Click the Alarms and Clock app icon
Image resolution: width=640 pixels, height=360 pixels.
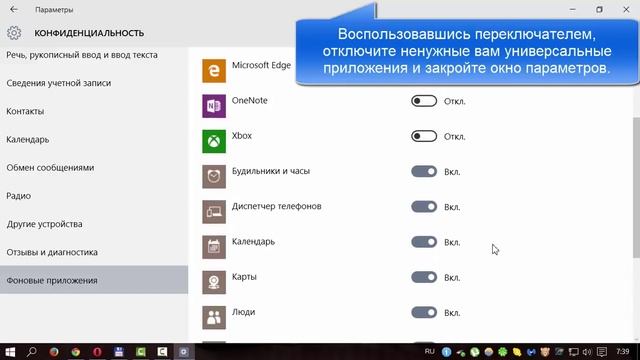[x=214, y=176]
